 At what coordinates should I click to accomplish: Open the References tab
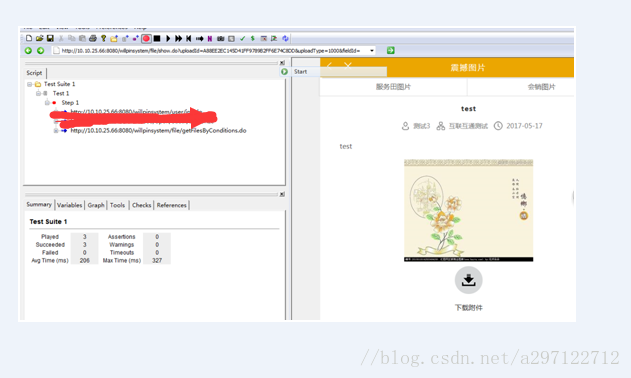coord(171,205)
